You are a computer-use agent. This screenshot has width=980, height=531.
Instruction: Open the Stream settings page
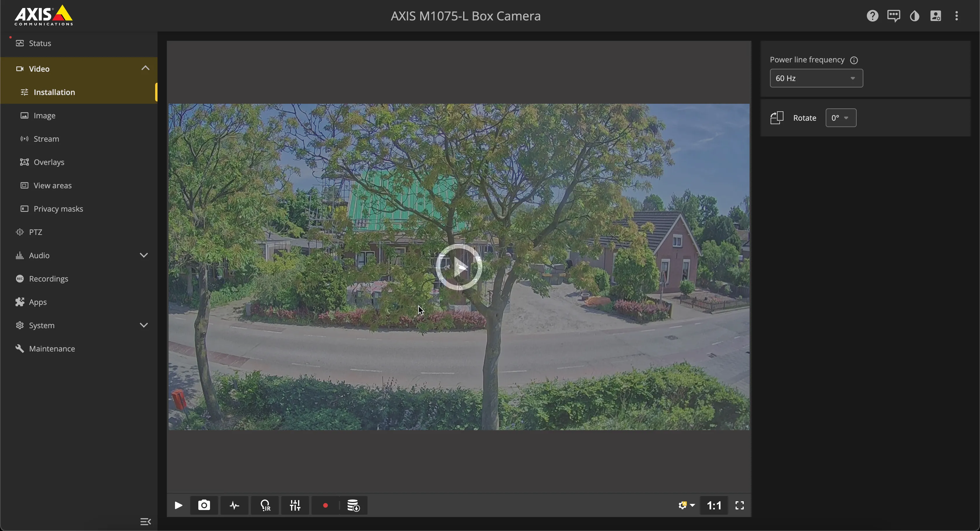click(x=79, y=139)
